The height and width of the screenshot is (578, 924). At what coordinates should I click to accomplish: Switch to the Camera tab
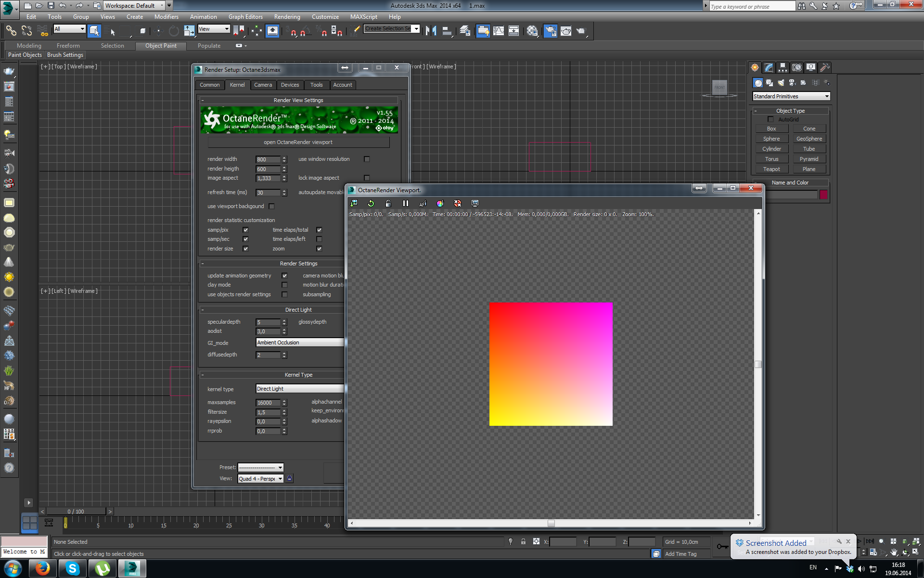(263, 85)
